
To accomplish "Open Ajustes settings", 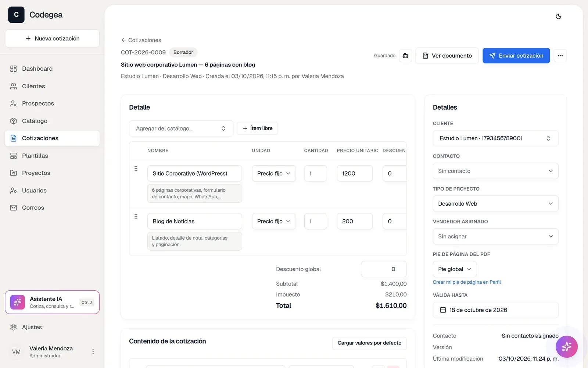I will coord(52,327).
